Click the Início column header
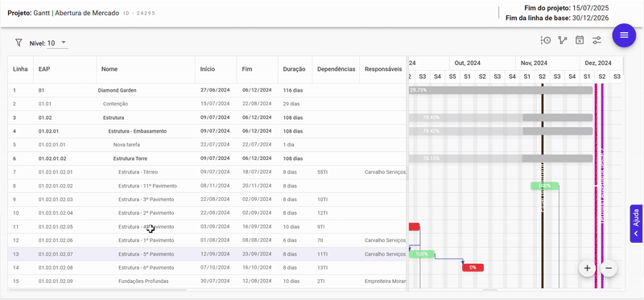Screen dimensions: 644x300 coord(216,69)
